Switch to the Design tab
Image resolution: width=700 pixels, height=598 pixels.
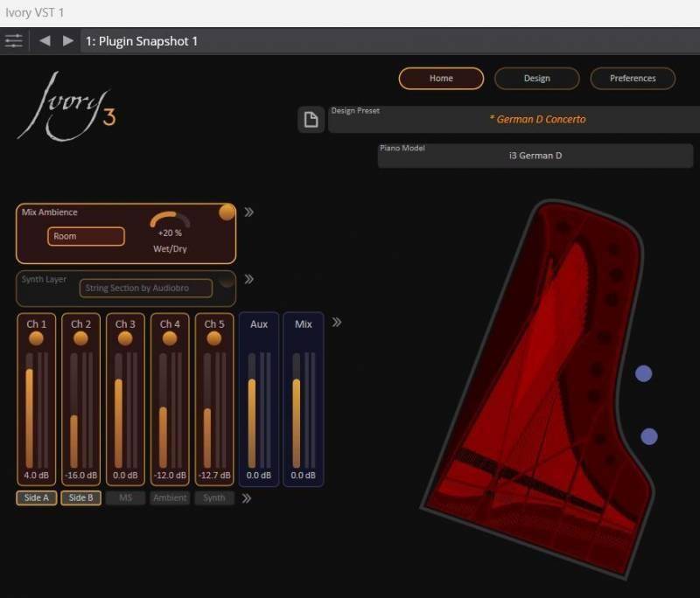click(x=536, y=79)
